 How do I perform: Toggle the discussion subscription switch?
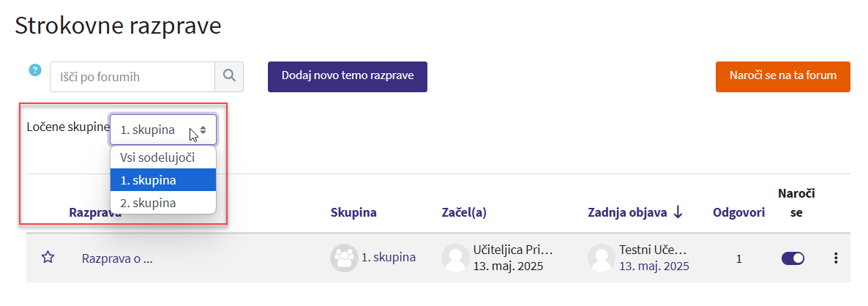793,258
